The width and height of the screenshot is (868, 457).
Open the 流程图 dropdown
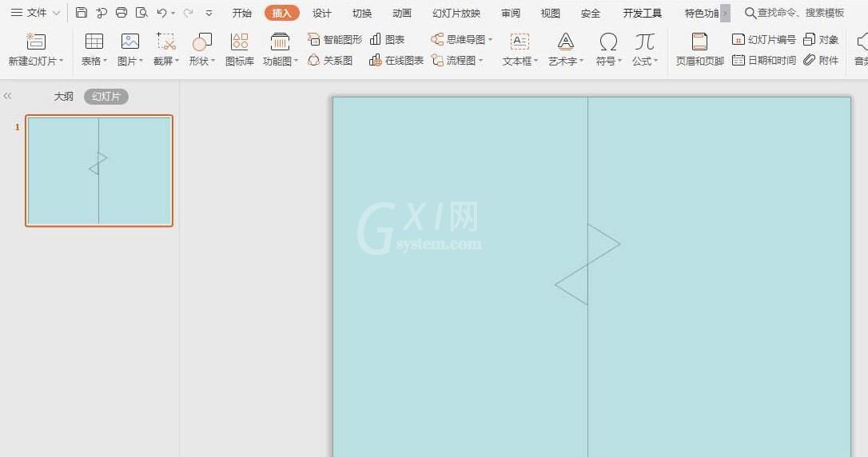tap(457, 60)
